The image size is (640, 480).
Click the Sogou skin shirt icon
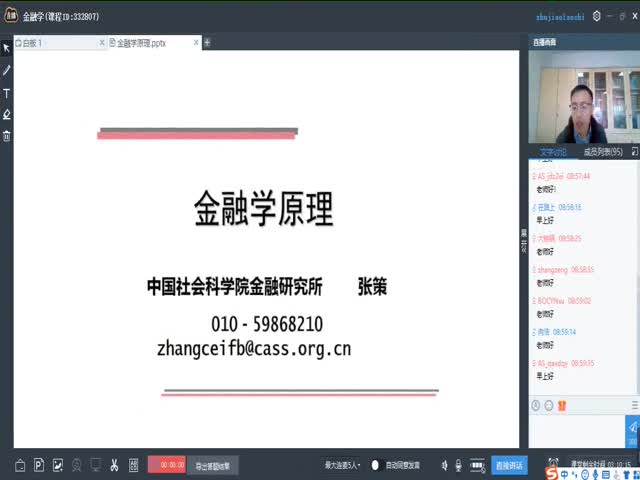627,475
